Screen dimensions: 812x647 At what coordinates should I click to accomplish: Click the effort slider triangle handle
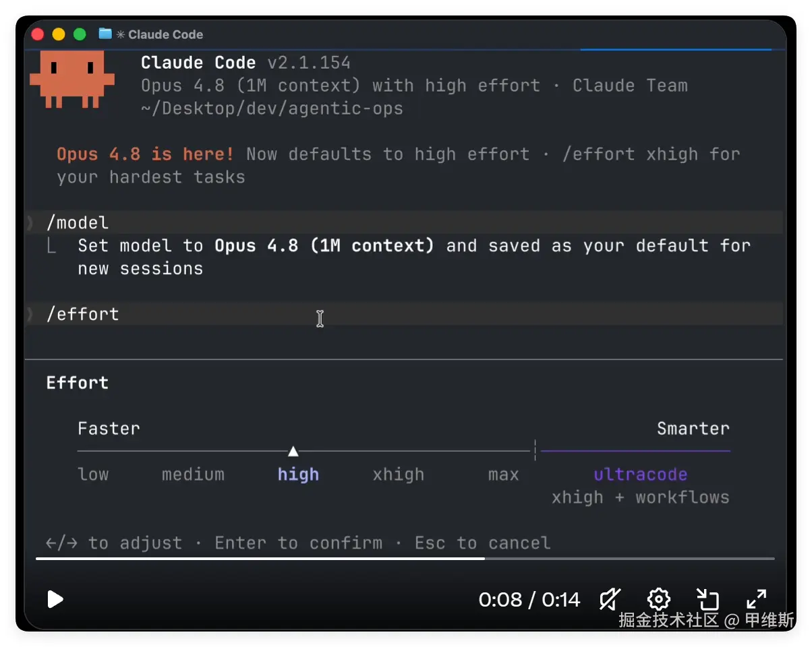pos(293,451)
